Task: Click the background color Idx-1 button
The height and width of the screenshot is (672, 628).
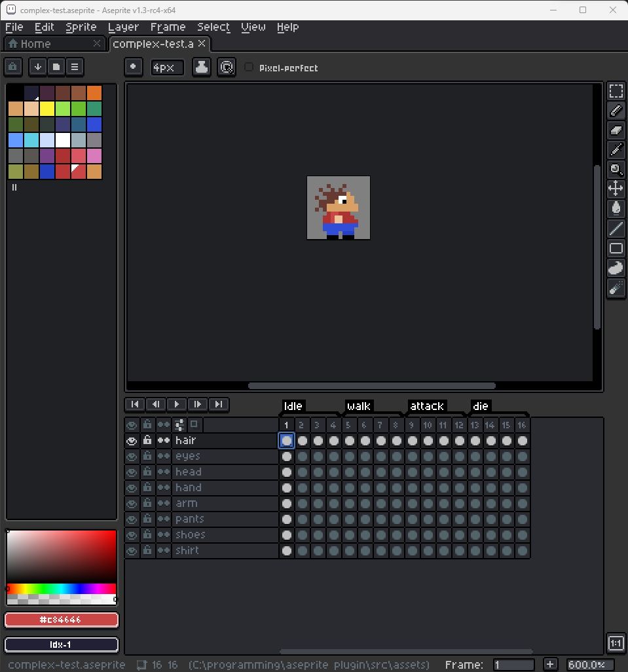Action: 62,644
